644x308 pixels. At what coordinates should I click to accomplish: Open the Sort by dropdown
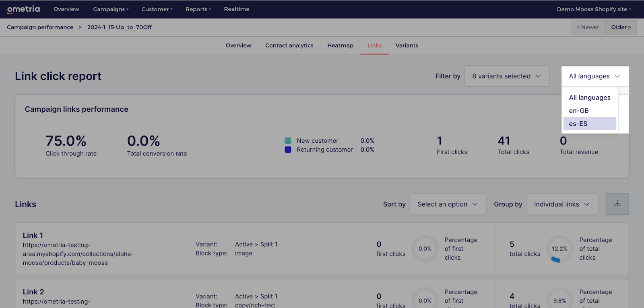(x=448, y=204)
